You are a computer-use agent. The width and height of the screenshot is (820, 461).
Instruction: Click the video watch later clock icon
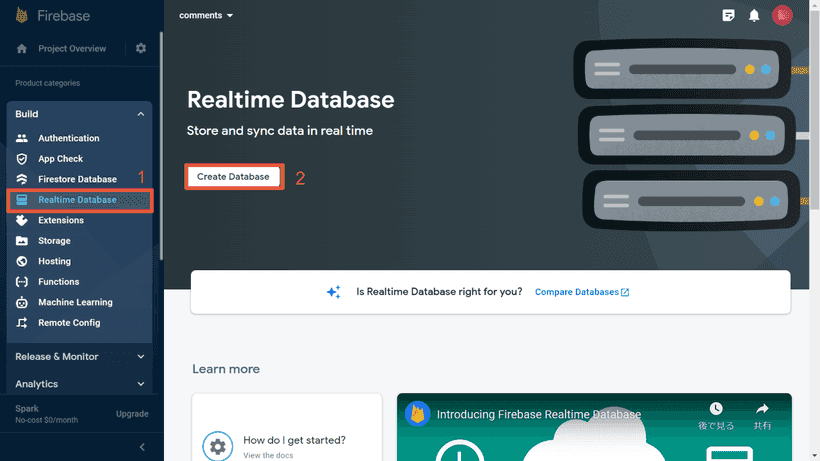716,408
